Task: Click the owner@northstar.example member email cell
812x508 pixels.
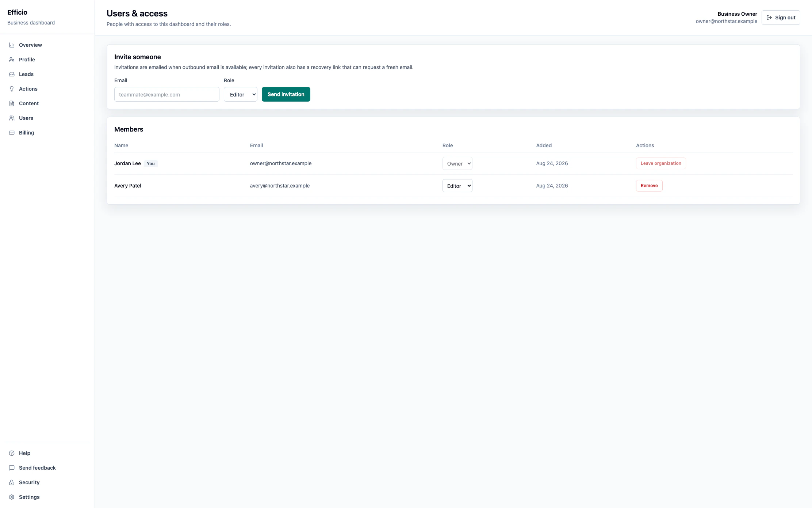Action: click(281, 163)
